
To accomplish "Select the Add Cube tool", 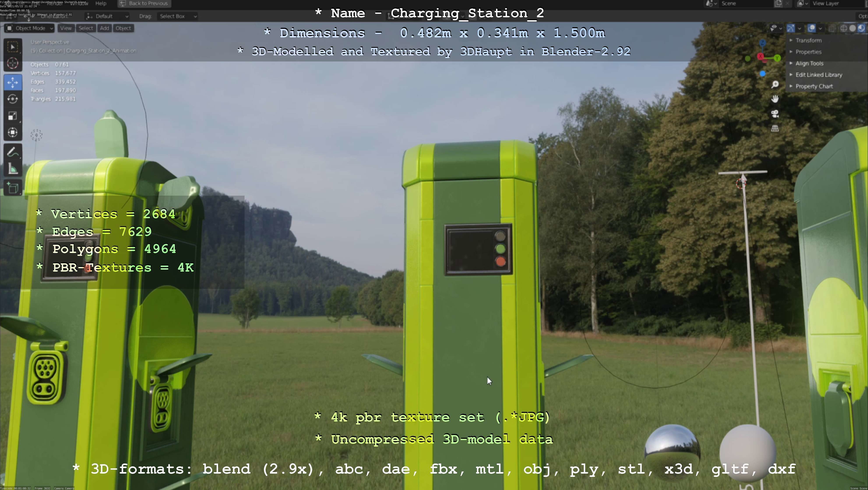I will click(x=13, y=188).
